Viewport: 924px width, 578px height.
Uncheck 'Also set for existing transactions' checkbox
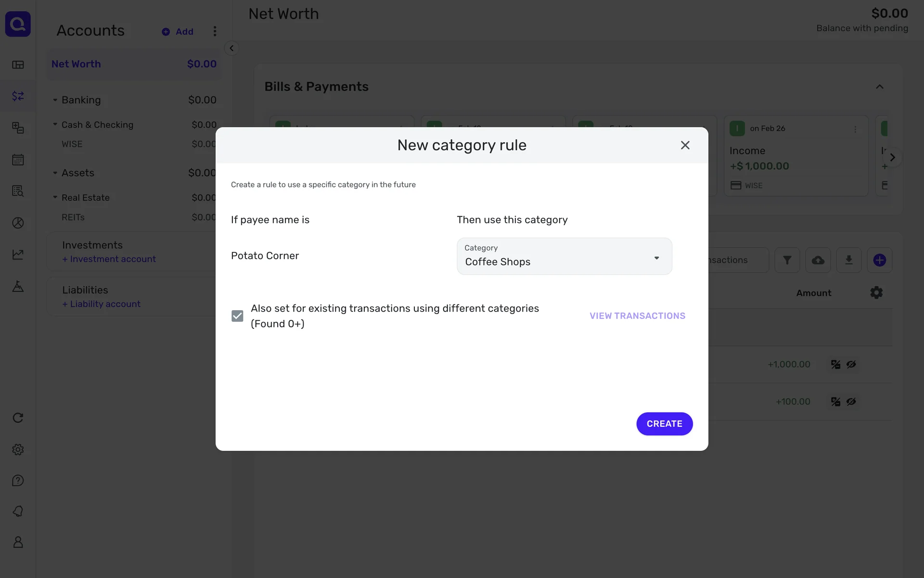tap(237, 316)
